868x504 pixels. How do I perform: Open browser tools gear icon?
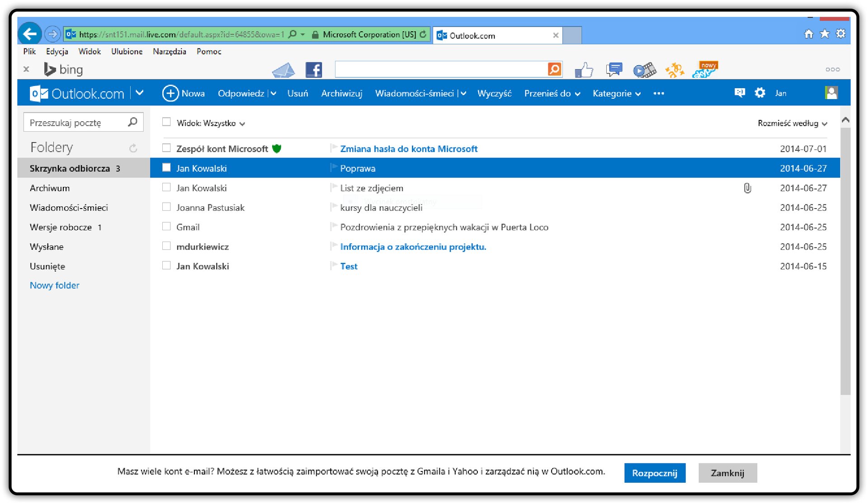841,33
